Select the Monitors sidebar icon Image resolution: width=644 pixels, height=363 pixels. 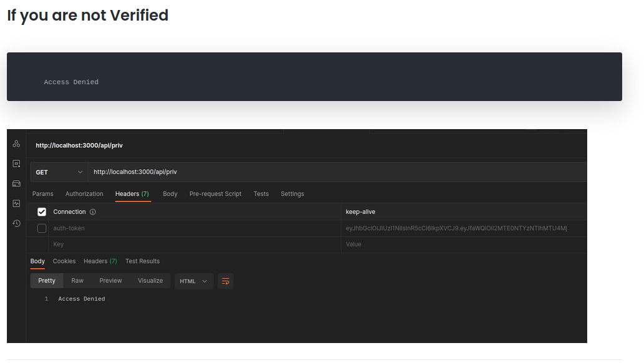[x=16, y=203]
